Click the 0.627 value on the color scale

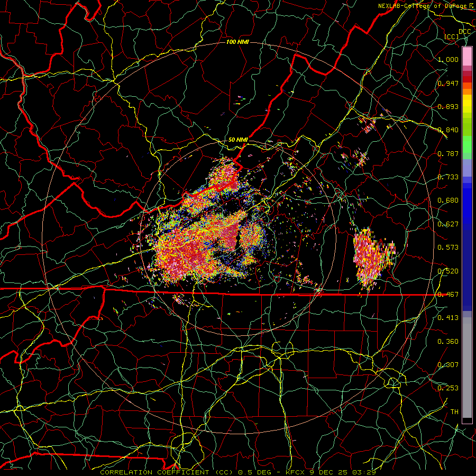pyautogui.click(x=448, y=224)
